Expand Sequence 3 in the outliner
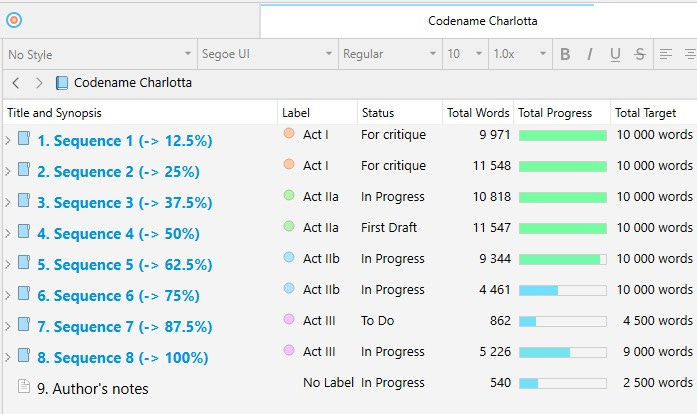This screenshot has width=697, height=414. [x=8, y=203]
